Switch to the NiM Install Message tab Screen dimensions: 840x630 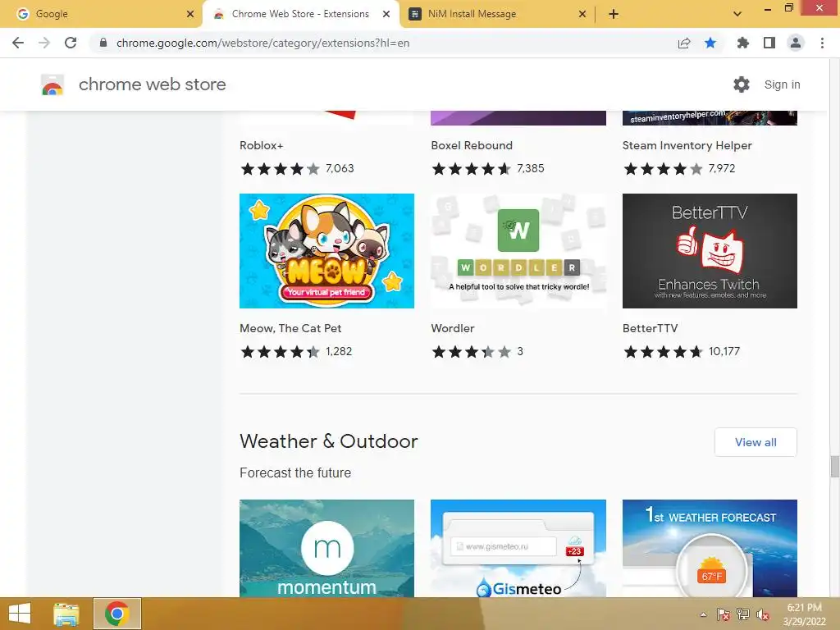(x=496, y=14)
